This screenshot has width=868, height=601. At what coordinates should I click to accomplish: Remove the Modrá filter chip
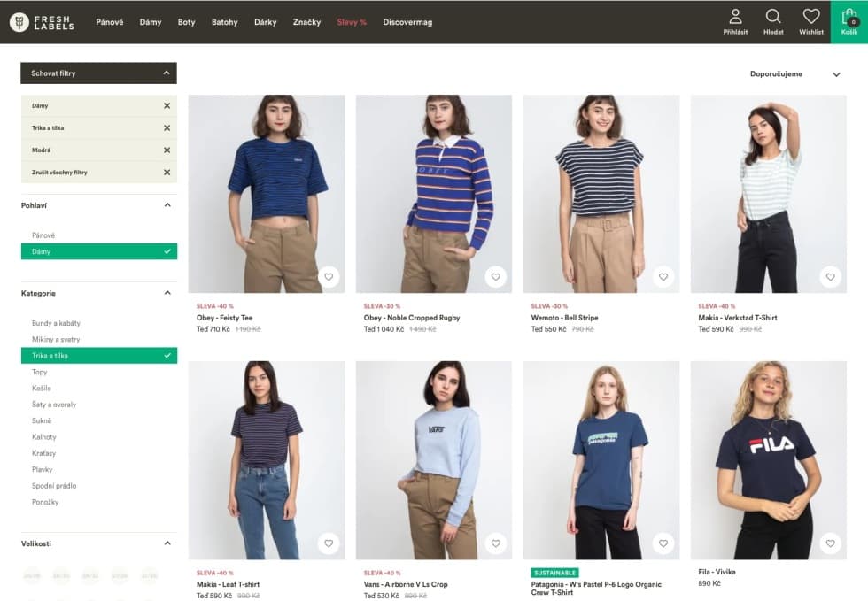tap(167, 150)
